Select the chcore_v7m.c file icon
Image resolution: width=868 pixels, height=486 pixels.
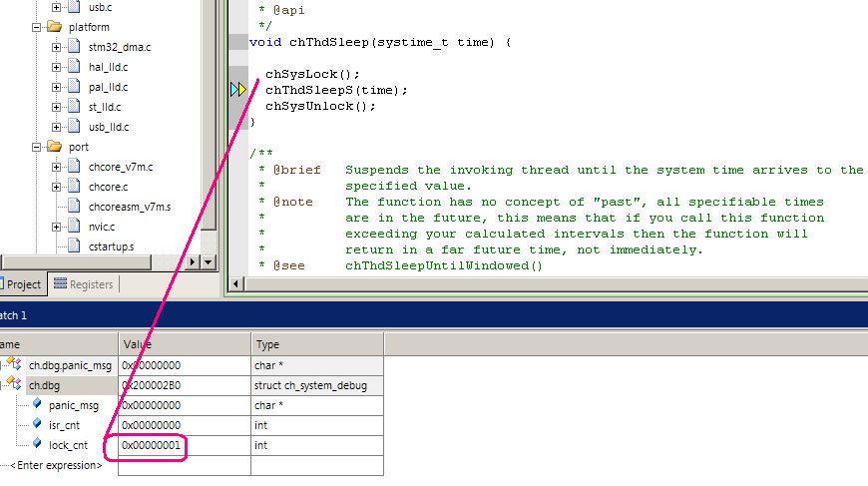[x=74, y=166]
